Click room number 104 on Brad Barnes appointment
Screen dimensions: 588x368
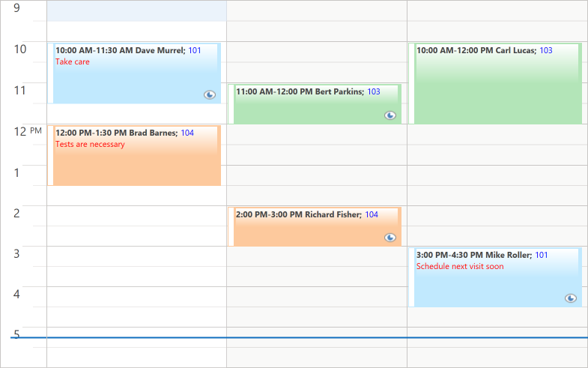(187, 133)
